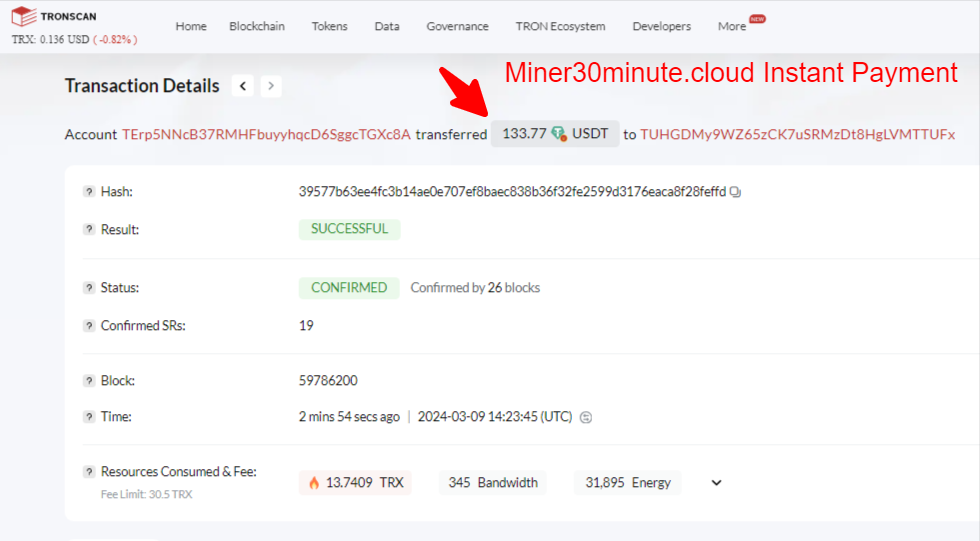Click the Confirmed SRs value 19
980x541 pixels.
point(306,325)
